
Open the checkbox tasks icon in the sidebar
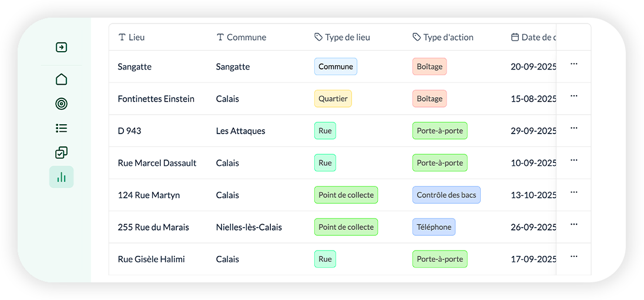click(x=61, y=153)
